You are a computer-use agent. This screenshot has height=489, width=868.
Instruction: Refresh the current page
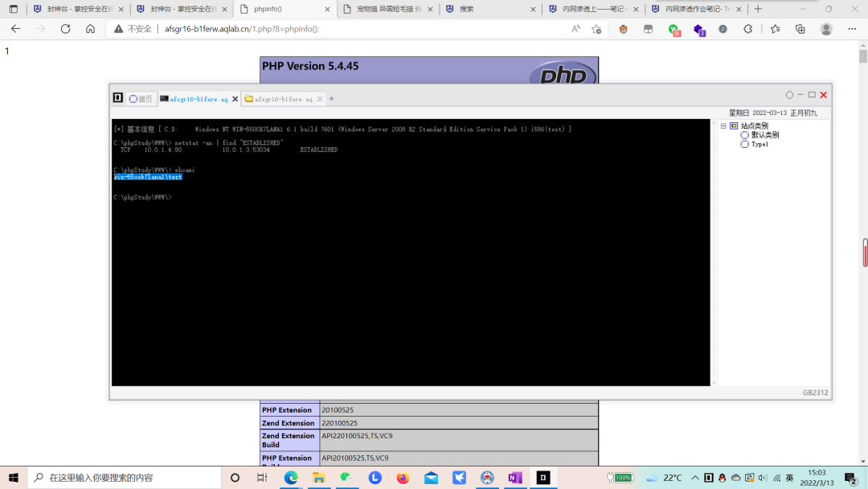click(65, 29)
